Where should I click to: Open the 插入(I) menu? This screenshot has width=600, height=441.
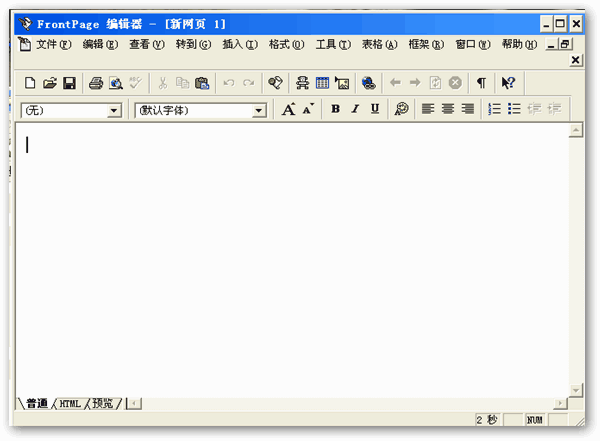[x=240, y=44]
